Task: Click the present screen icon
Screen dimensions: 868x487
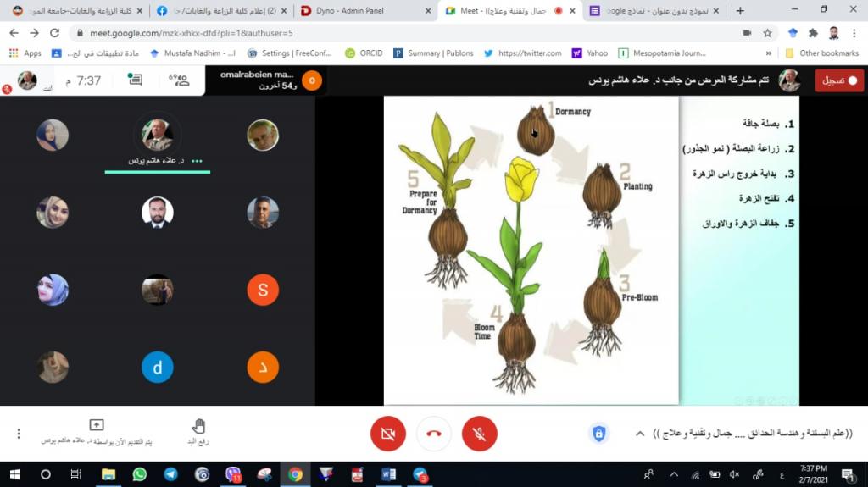Action: click(x=97, y=425)
